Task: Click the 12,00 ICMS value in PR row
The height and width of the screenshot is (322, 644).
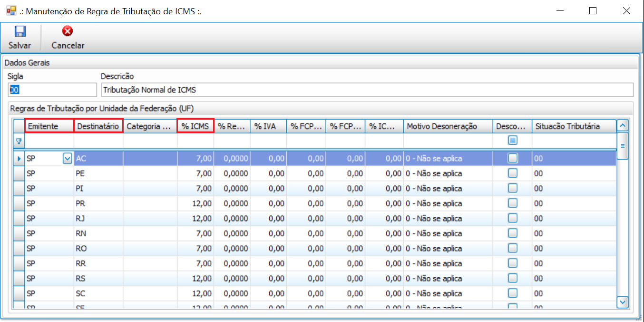Action: coord(195,203)
